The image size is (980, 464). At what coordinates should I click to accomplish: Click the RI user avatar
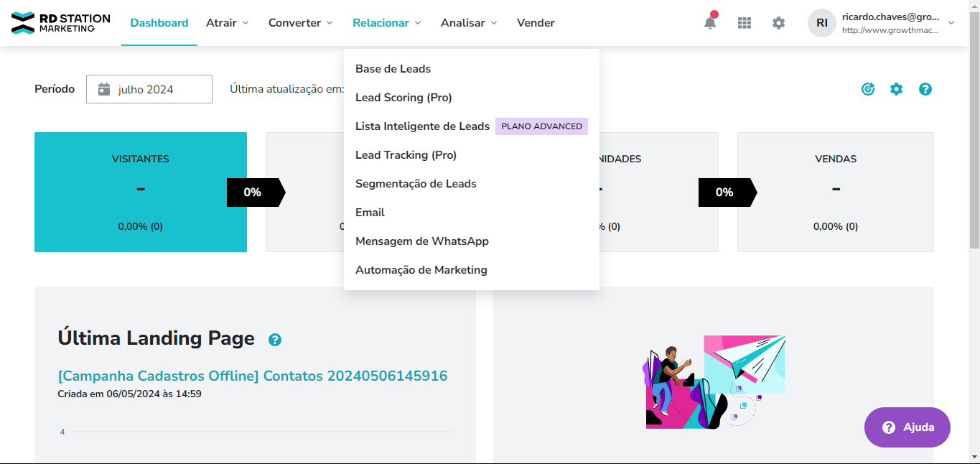tap(822, 23)
